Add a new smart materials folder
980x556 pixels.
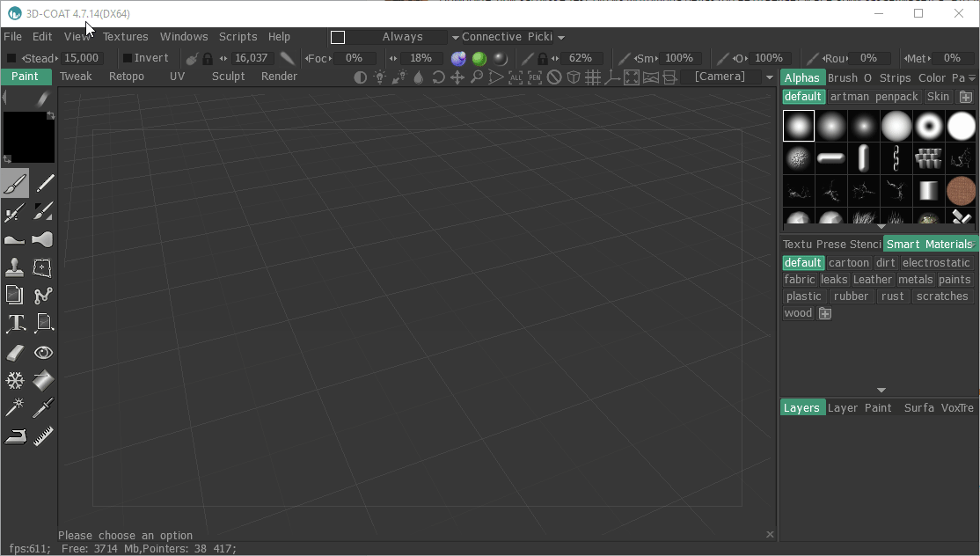[825, 313]
